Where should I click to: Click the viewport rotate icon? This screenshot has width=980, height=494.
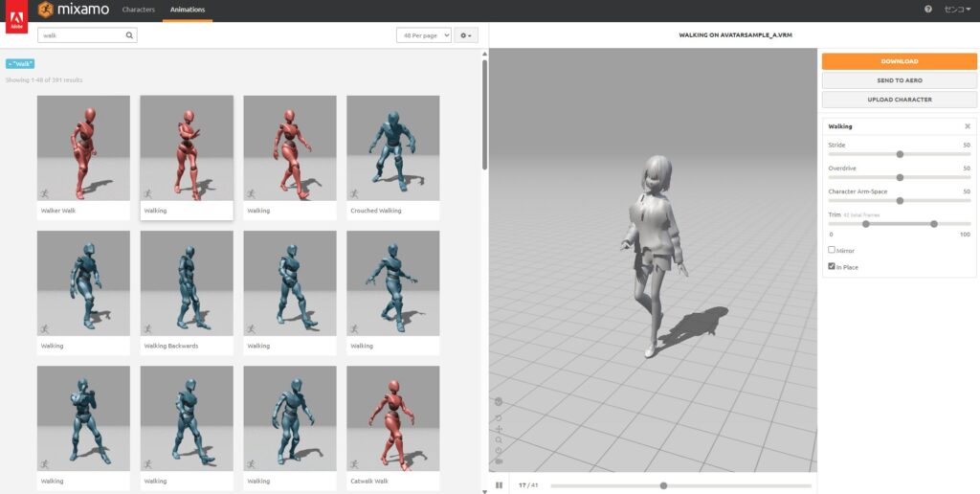[499, 417]
